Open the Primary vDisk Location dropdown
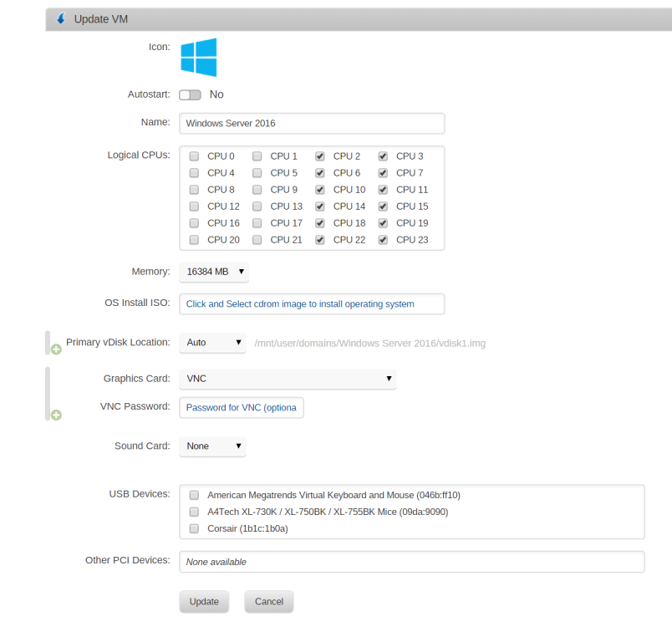 coord(212,343)
